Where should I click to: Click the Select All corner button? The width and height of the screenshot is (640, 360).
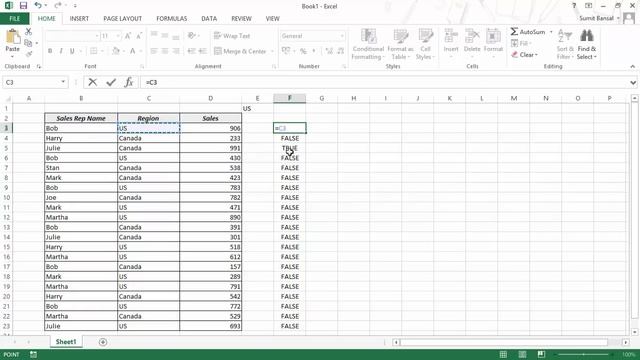point(7,98)
